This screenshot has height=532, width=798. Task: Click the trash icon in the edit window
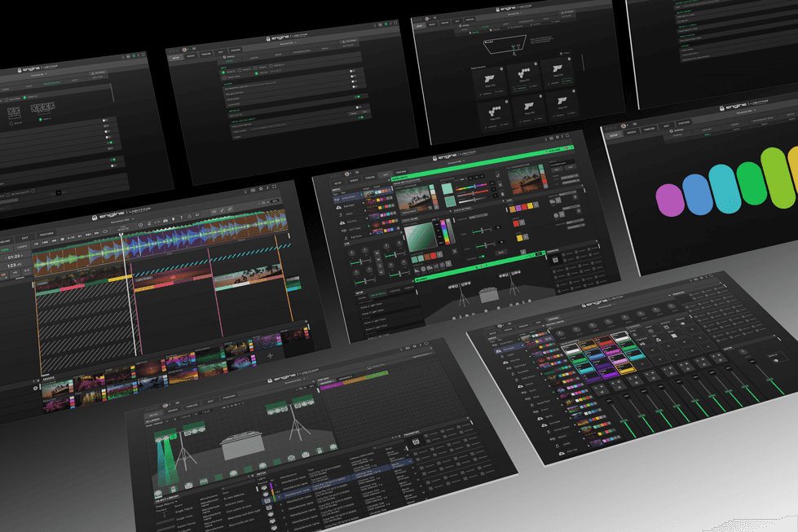(x=502, y=194)
